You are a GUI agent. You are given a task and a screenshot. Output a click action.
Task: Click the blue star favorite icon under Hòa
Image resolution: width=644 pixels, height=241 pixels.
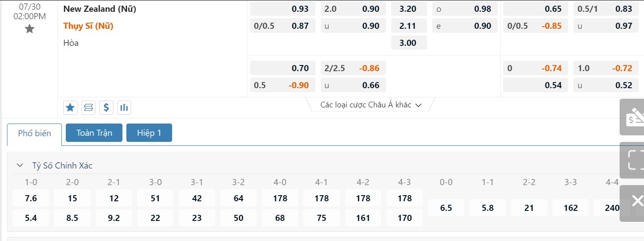coord(71,107)
